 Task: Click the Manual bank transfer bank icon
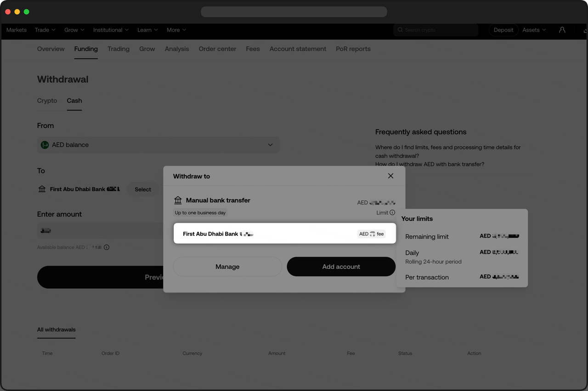178,200
